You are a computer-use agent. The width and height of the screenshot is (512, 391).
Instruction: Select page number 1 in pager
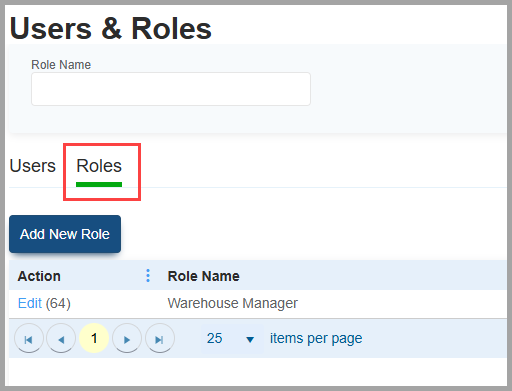[x=94, y=338]
